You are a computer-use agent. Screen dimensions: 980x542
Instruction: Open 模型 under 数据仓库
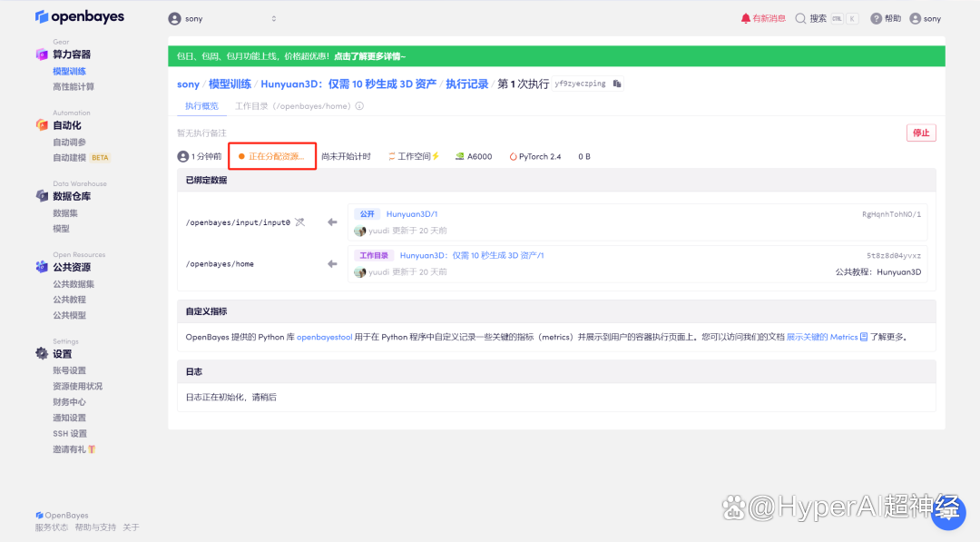62,229
